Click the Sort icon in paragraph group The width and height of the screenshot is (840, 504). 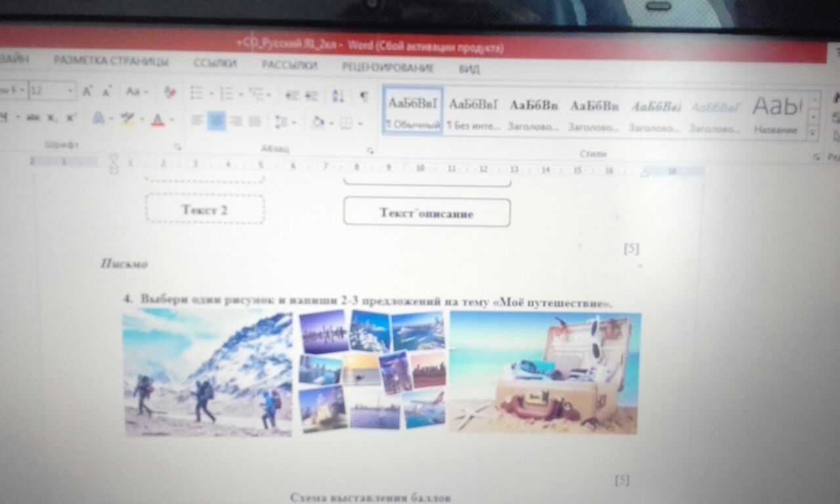pyautogui.click(x=338, y=96)
